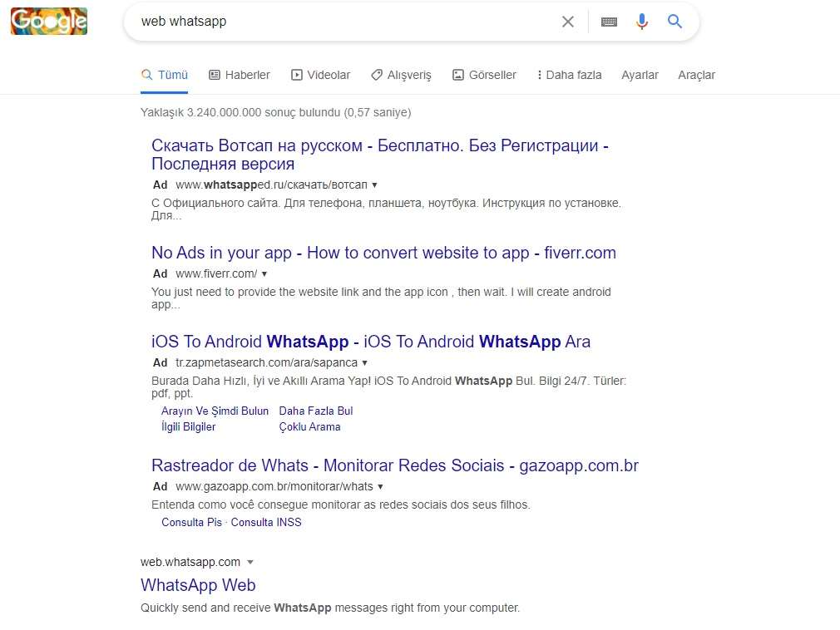This screenshot has height=630, width=840.
Task: Switch to the Haberler tab
Action: 240,75
